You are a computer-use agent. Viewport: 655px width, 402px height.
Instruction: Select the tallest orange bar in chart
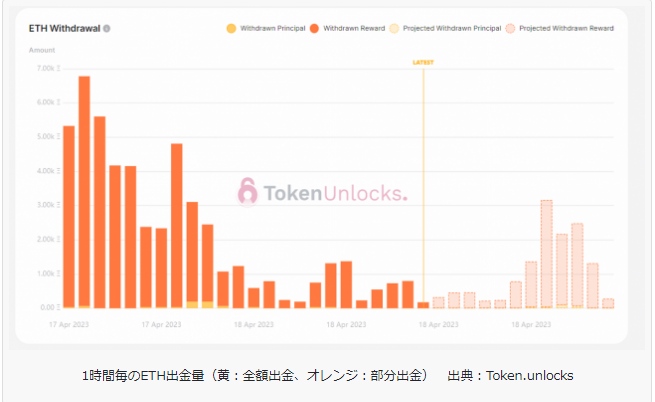pyautogui.click(x=84, y=190)
